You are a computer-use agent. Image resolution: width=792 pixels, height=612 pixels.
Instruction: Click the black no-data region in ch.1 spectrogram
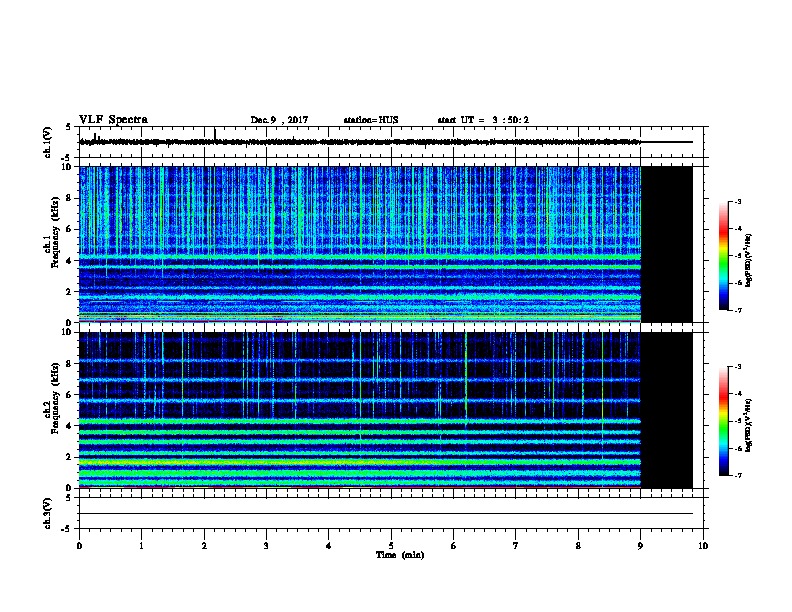pos(667,244)
